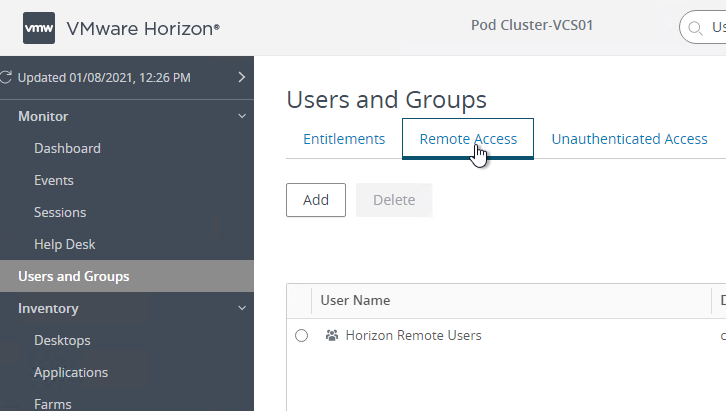Open Sessions from the sidebar
The height and width of the screenshot is (411, 726).
pyautogui.click(x=60, y=212)
